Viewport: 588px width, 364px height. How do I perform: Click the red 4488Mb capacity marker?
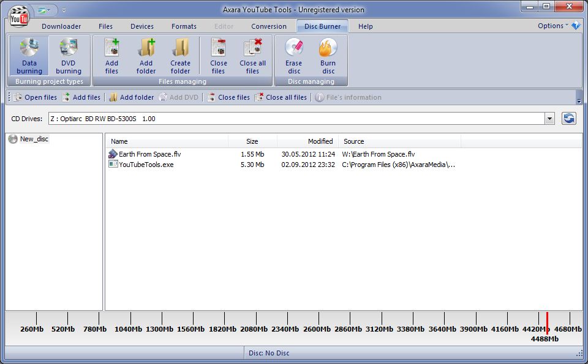pyautogui.click(x=547, y=323)
